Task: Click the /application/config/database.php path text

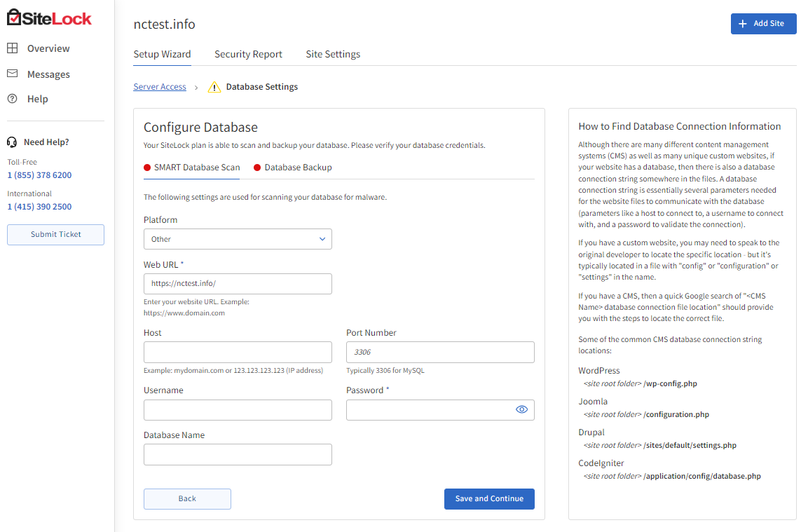Action: pos(702,477)
